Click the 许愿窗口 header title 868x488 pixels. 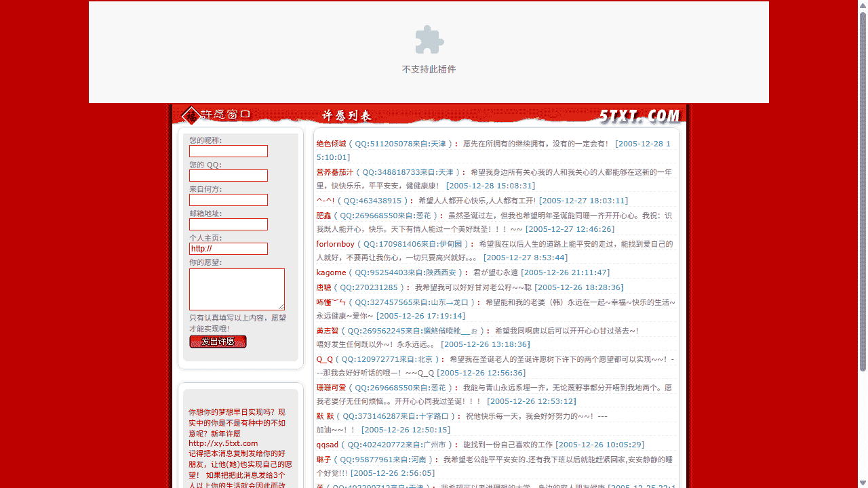[227, 115]
